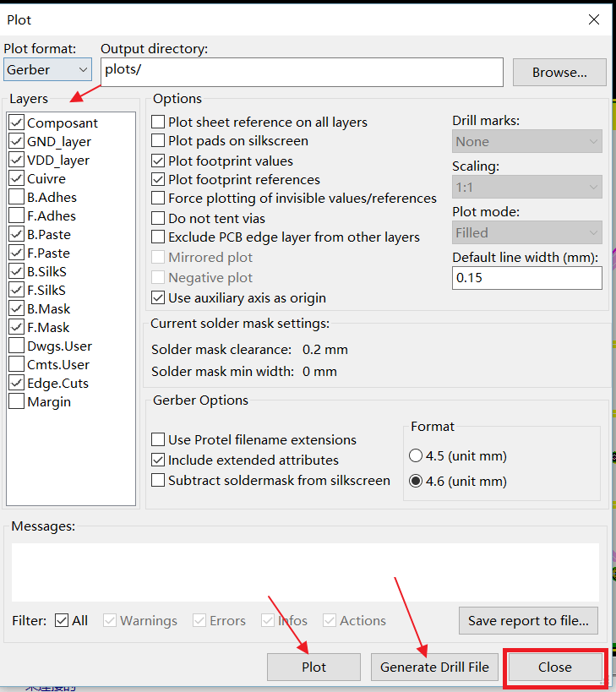Select 4.6 (unit mm) format option
Image resolution: width=616 pixels, height=692 pixels.
click(416, 482)
